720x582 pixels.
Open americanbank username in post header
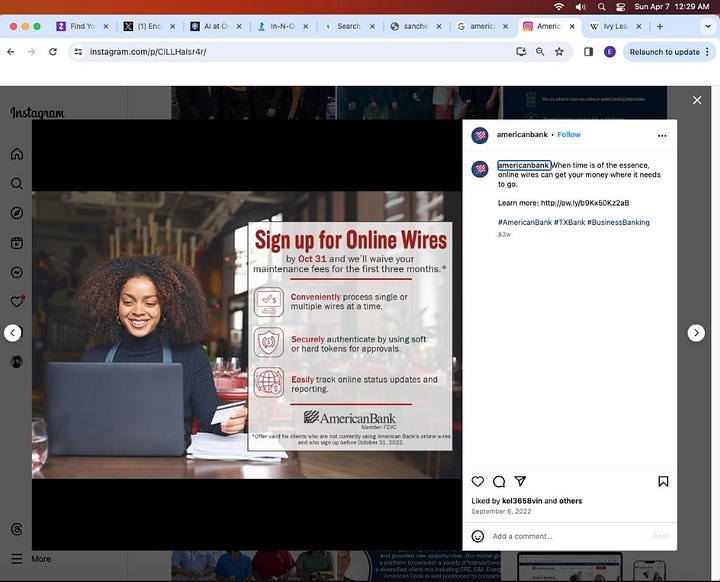(x=522, y=135)
